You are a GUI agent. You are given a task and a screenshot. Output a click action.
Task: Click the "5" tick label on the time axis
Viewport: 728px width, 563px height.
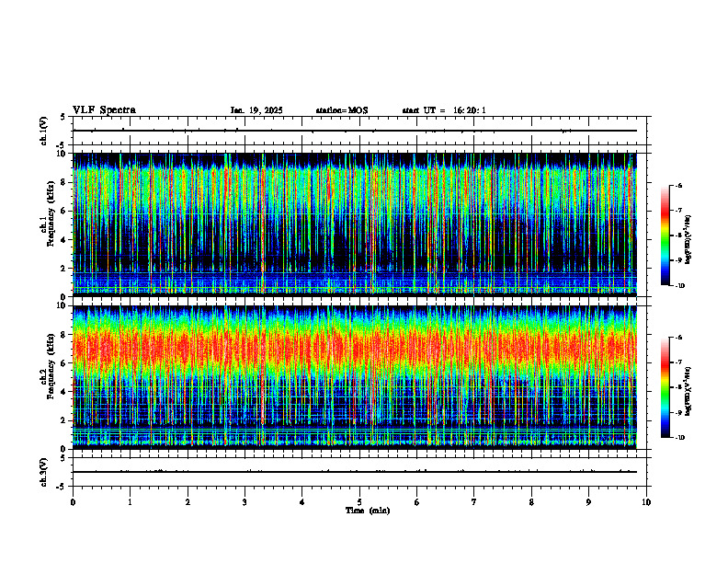click(359, 502)
